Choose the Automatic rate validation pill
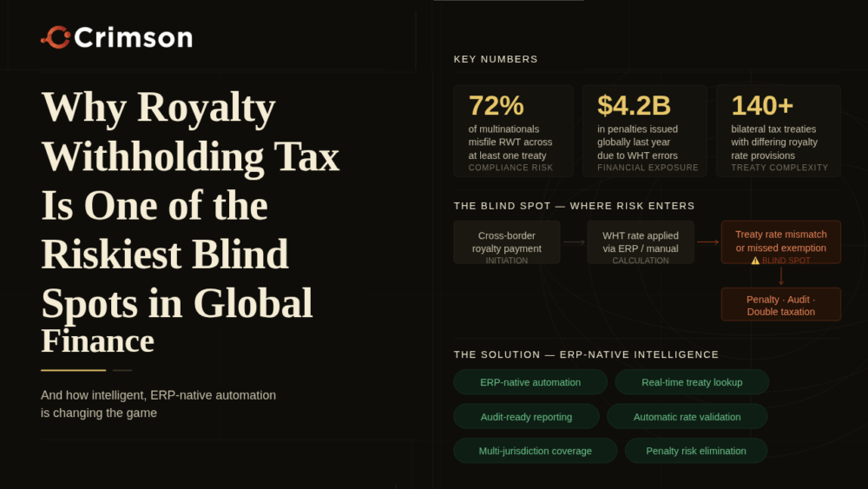Image resolution: width=868 pixels, height=489 pixels. pos(687,417)
